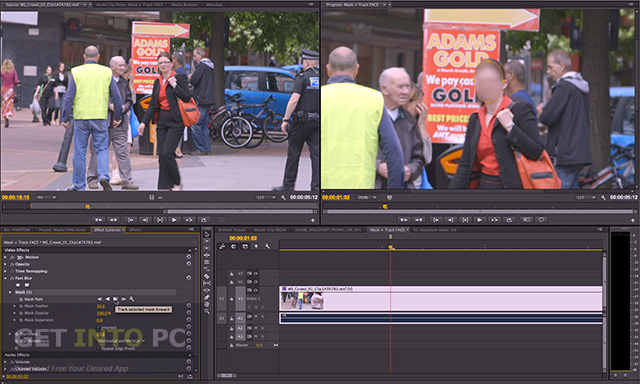The height and width of the screenshot is (384, 640).
Task: Toggle Snap in the timeline header
Action: 233,246
